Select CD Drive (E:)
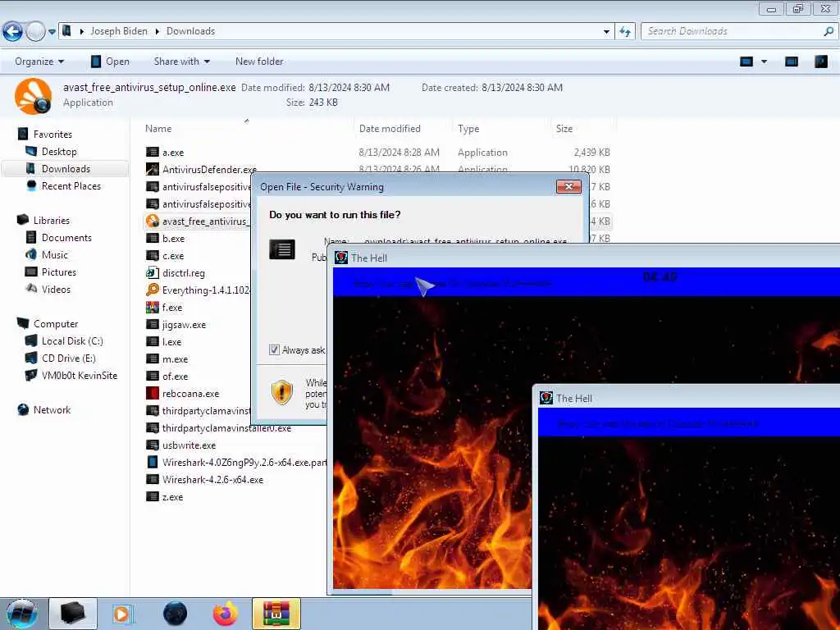This screenshot has width=840, height=630. (69, 358)
